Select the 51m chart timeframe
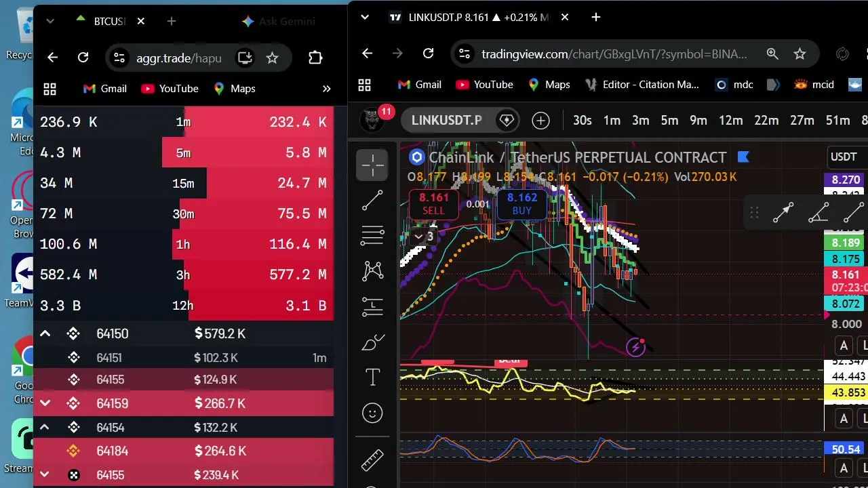This screenshot has width=868, height=488. pyautogui.click(x=837, y=121)
